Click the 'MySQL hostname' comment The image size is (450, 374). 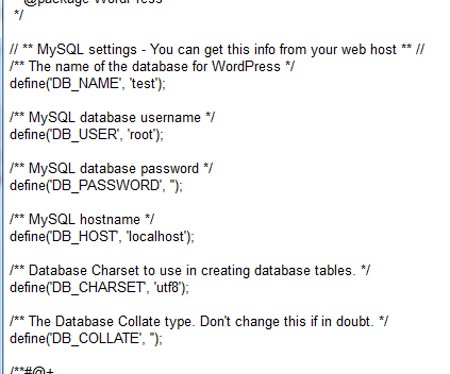[x=82, y=219]
